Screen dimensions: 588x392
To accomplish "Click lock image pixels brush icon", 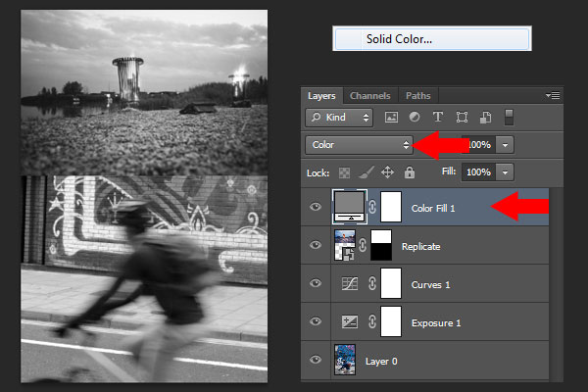I will coord(366,172).
